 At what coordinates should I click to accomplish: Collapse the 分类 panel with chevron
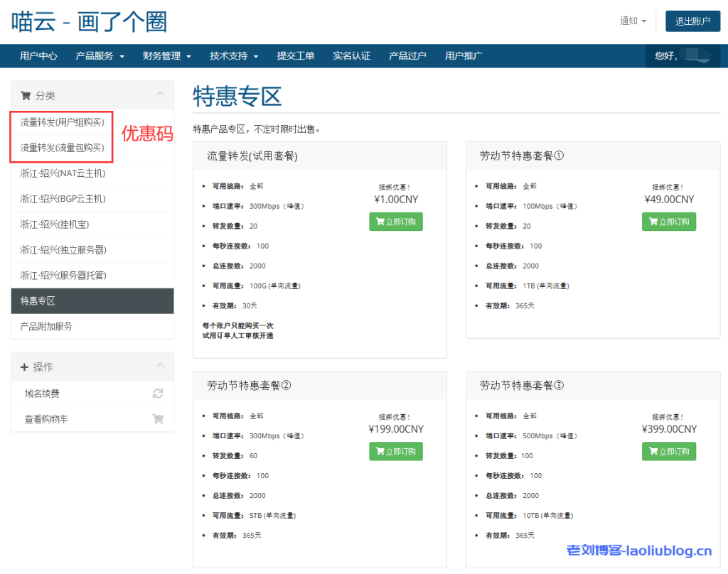point(160,94)
